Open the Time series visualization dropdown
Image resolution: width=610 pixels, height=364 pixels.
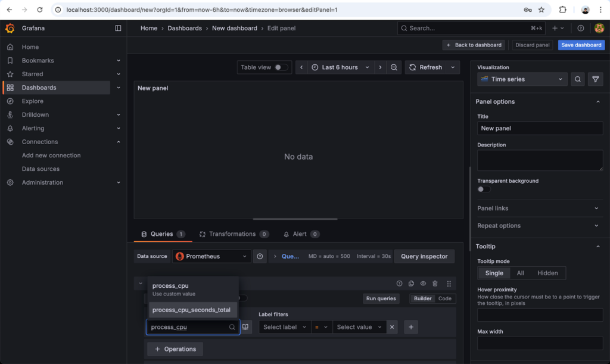pyautogui.click(x=522, y=79)
